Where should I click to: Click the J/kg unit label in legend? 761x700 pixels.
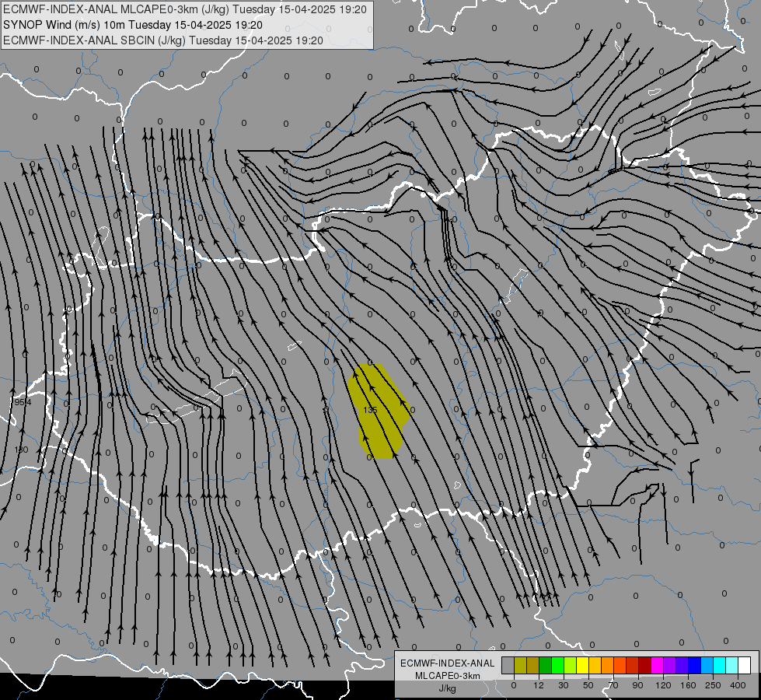[447, 688]
